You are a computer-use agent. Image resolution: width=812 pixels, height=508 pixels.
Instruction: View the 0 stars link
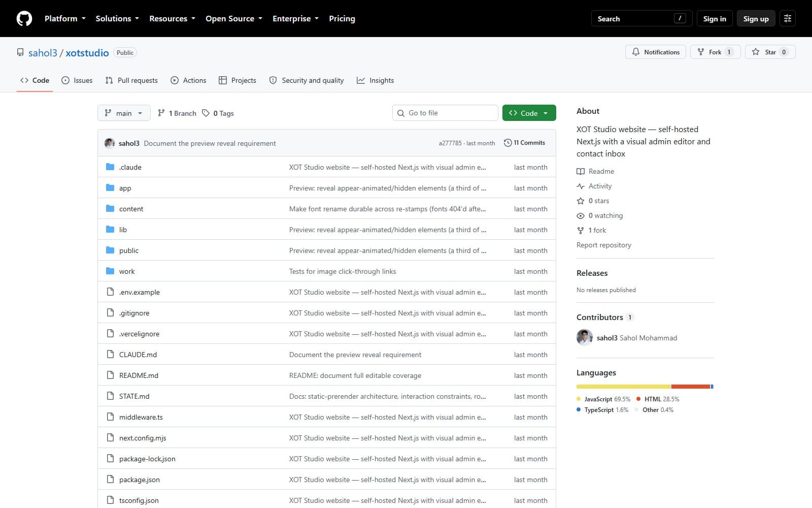[x=593, y=201]
